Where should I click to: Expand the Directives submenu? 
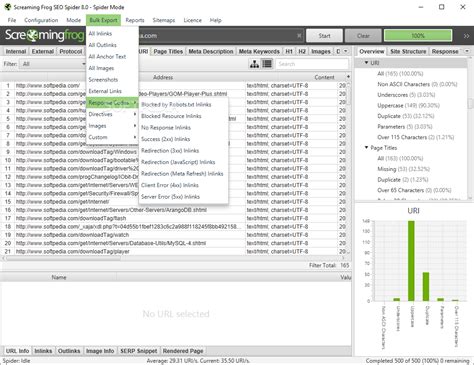(x=112, y=114)
